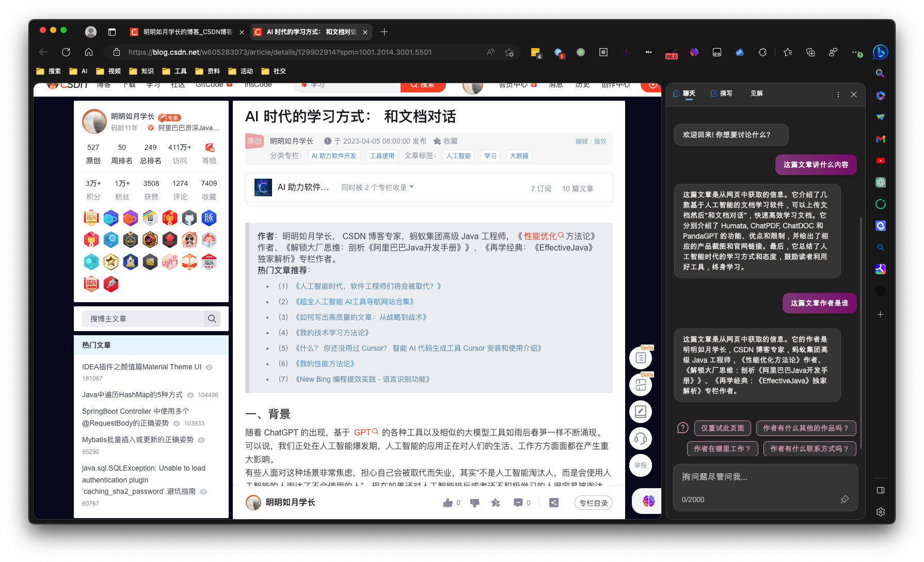
Task: Open the comments icon in the bottom bar
Action: coord(518,503)
